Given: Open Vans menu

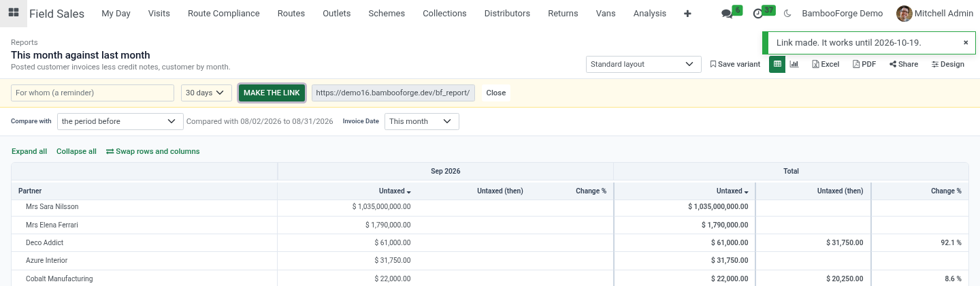Looking at the screenshot, I should pyautogui.click(x=606, y=13).
